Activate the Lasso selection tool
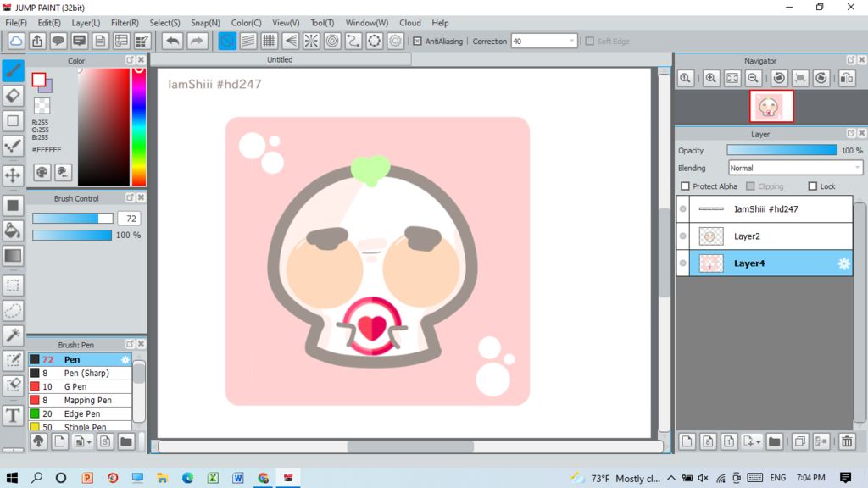 14,310
